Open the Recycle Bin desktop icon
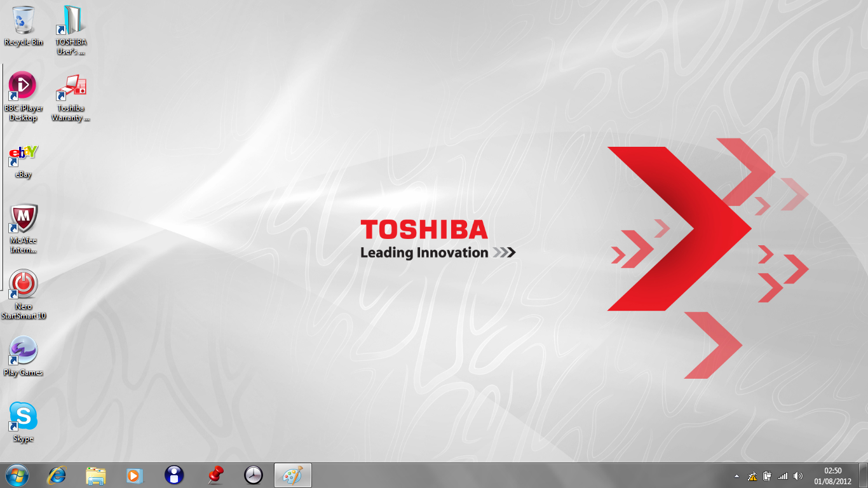This screenshot has width=868, height=488. 24,25
